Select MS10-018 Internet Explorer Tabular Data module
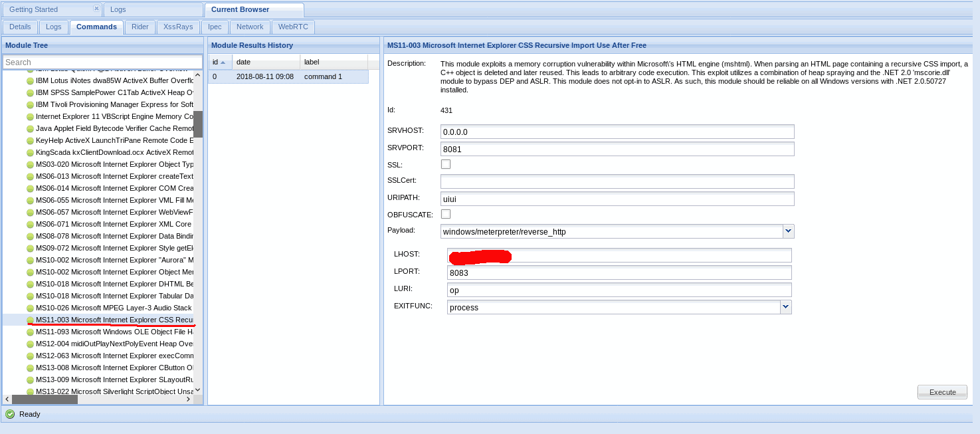This screenshot has width=980, height=434. [x=114, y=296]
